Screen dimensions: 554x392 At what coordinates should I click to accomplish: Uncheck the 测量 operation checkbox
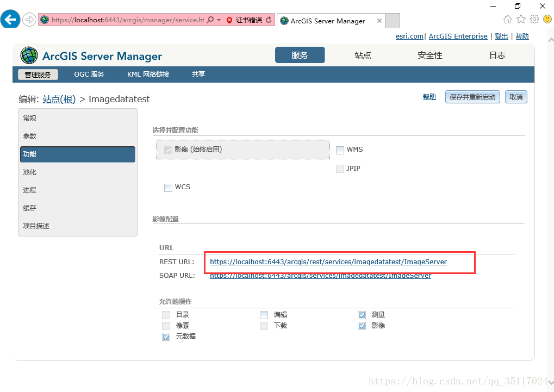(x=362, y=315)
